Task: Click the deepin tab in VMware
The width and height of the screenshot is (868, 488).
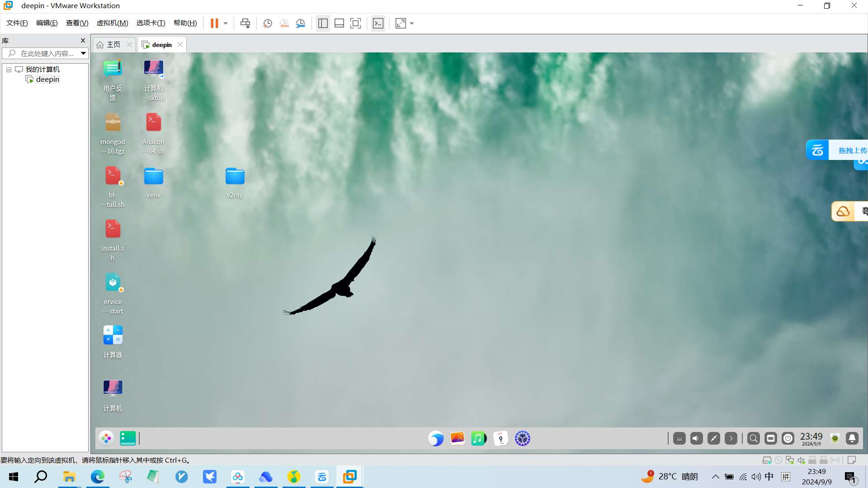Action: (161, 45)
